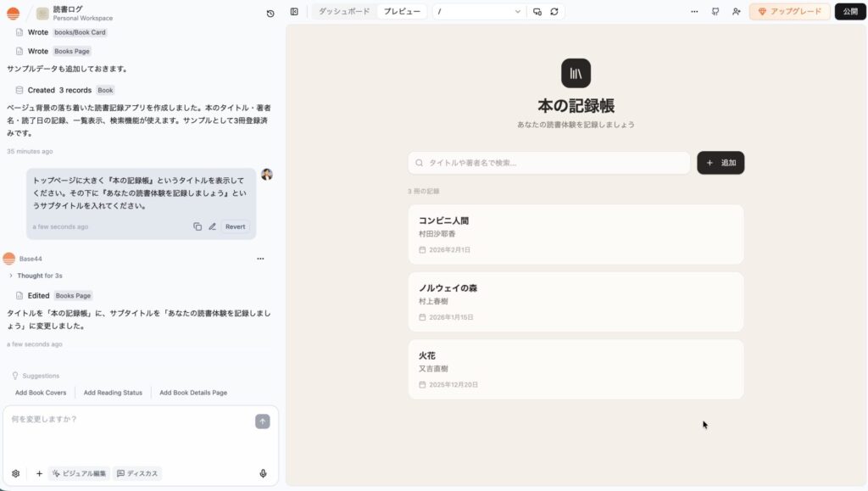The image size is (868, 491).
Task: Toggle ディスカス discuss mode
Action: click(137, 473)
